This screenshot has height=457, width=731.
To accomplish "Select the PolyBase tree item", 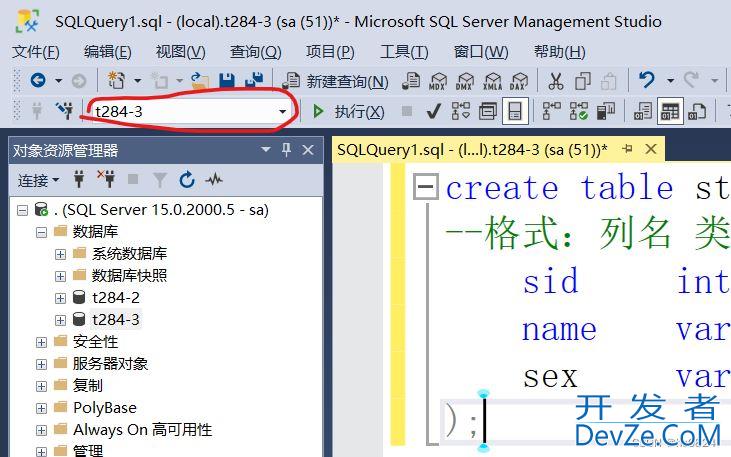I will click(104, 408).
